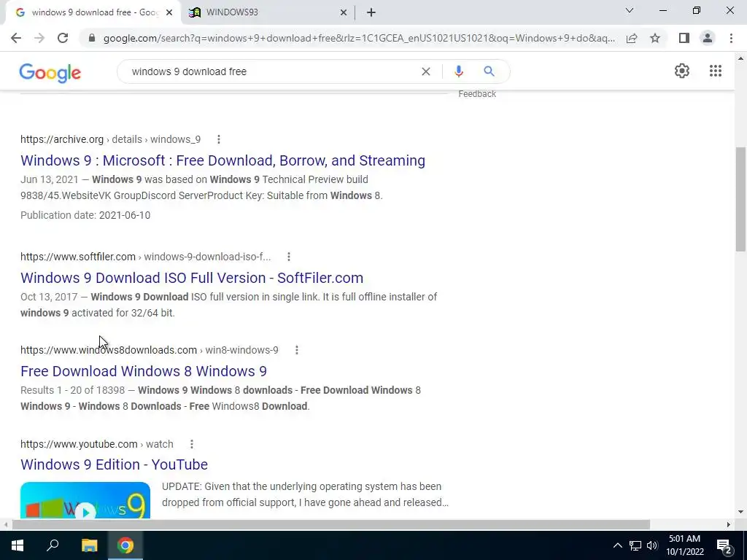747x560 pixels.
Task: Open Google apps grid
Action: pos(715,71)
